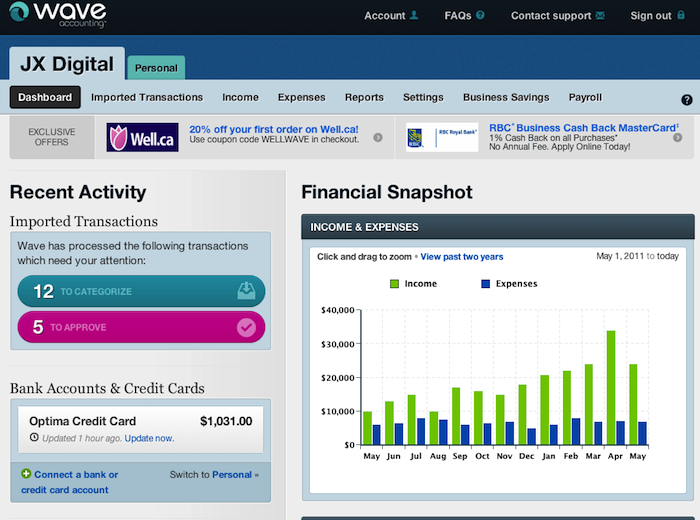Click the RBC Royal Bank logo
700x520 pixels.
[442, 138]
